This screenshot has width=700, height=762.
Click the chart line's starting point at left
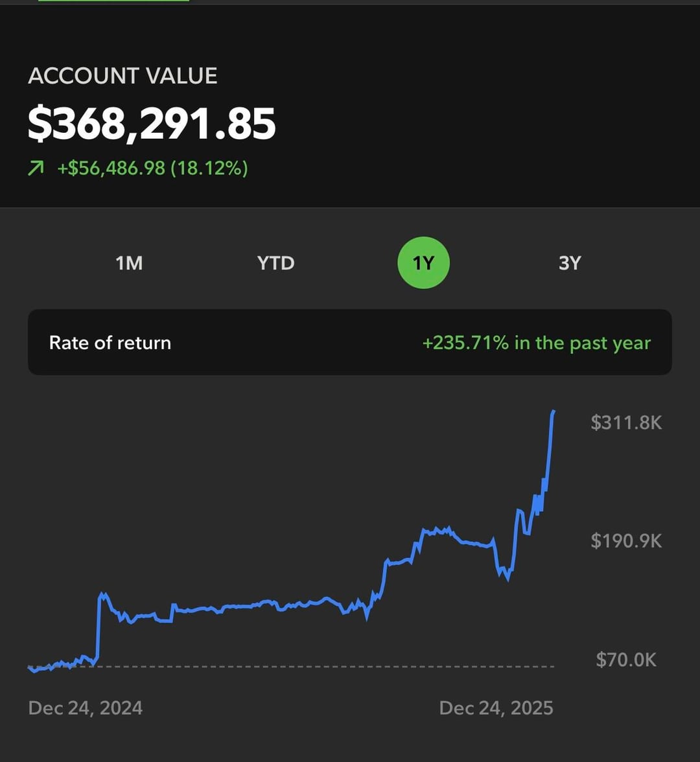click(x=30, y=667)
